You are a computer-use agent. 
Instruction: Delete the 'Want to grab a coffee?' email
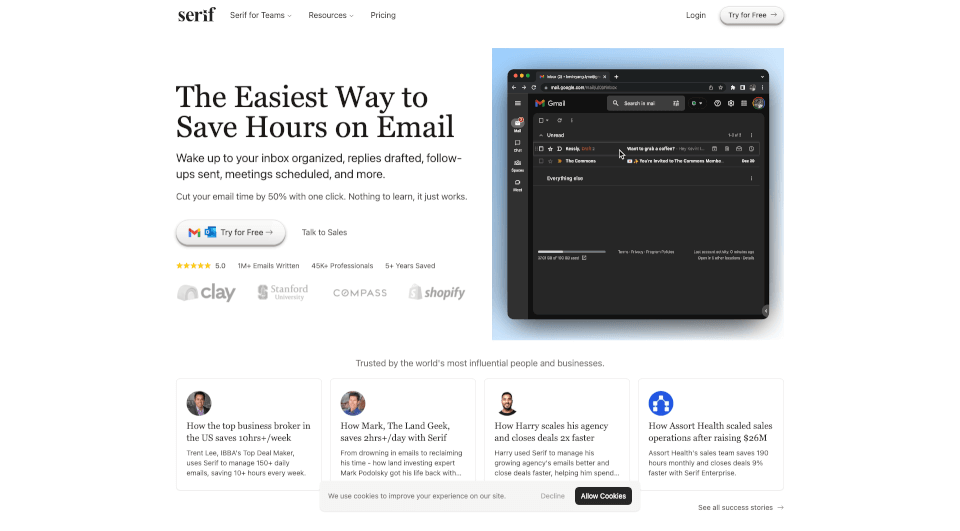(x=727, y=149)
